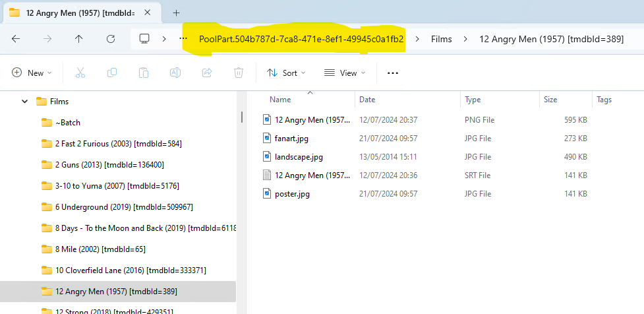Click the Share icon in toolbar
The image size is (644, 314).
pos(207,73)
